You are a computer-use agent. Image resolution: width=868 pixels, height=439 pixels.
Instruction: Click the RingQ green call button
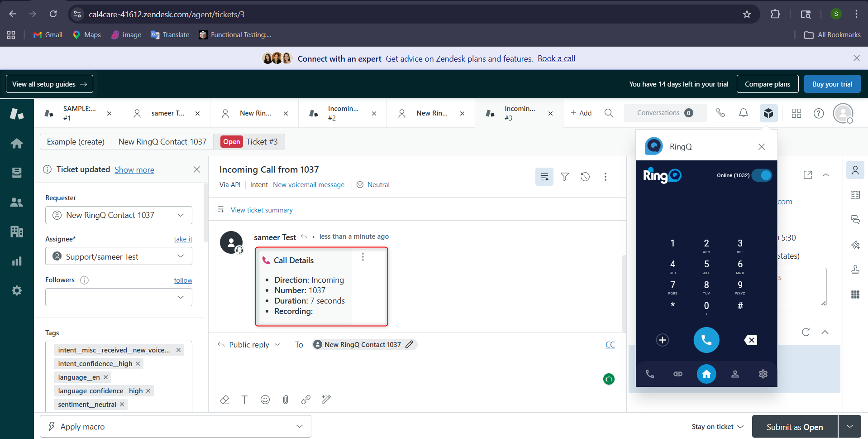(706, 340)
